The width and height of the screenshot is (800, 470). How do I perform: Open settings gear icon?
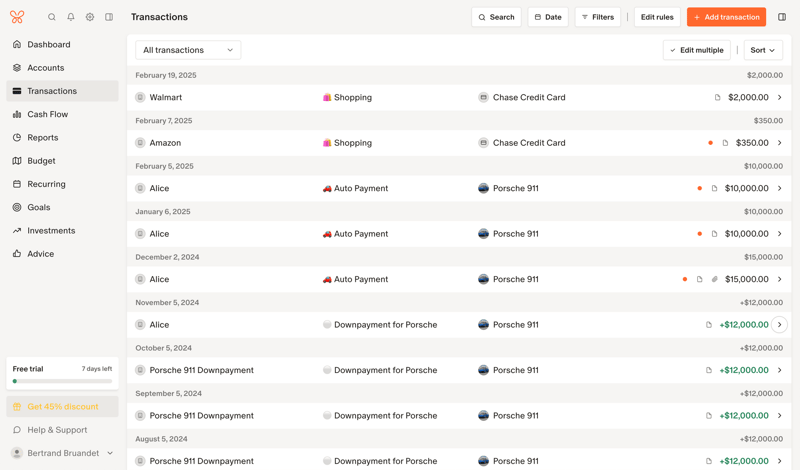tap(90, 17)
